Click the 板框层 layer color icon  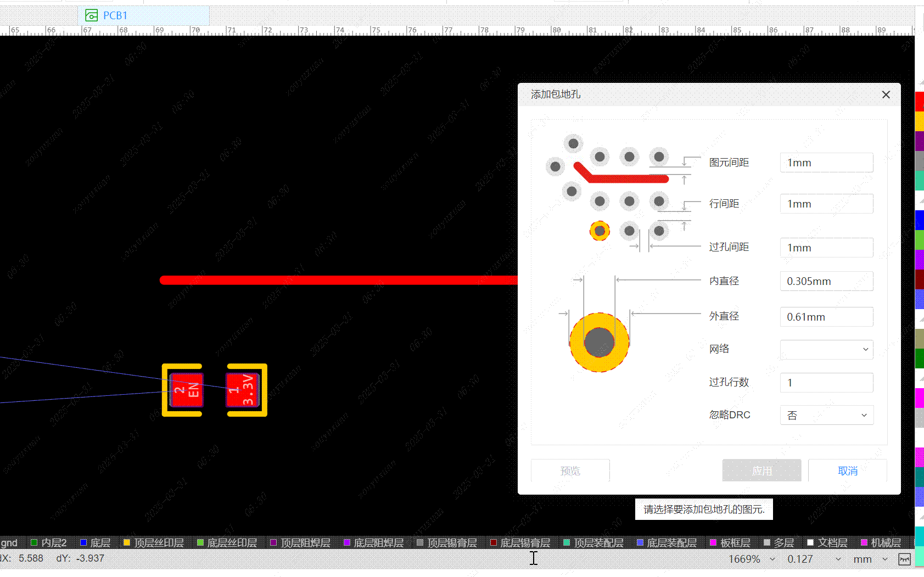[x=713, y=543]
